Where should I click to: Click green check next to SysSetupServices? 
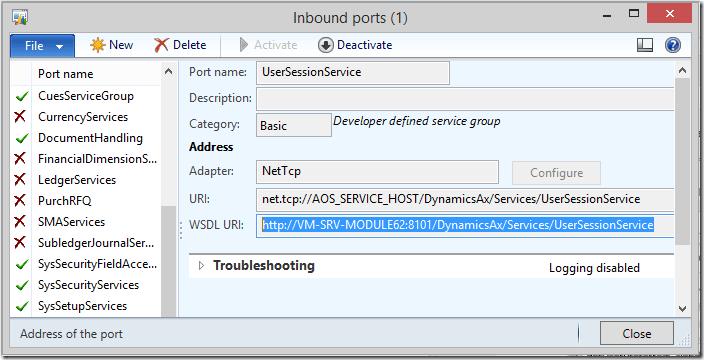(x=22, y=307)
